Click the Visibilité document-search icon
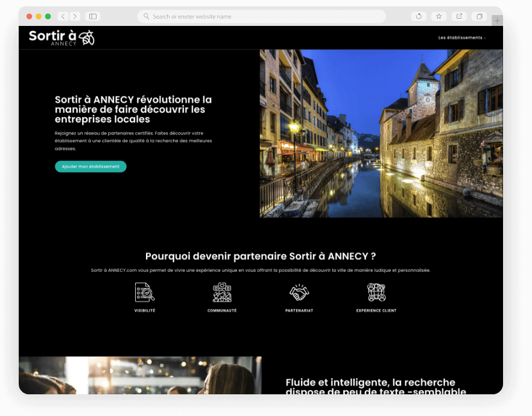 coord(145,292)
